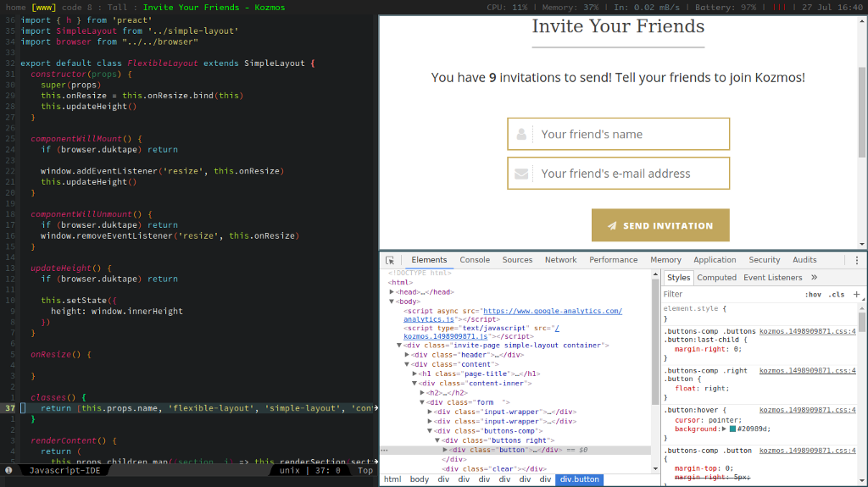Image resolution: width=868 pixels, height=487 pixels.
Task: Open css link for .right .button rule
Action: click(807, 371)
